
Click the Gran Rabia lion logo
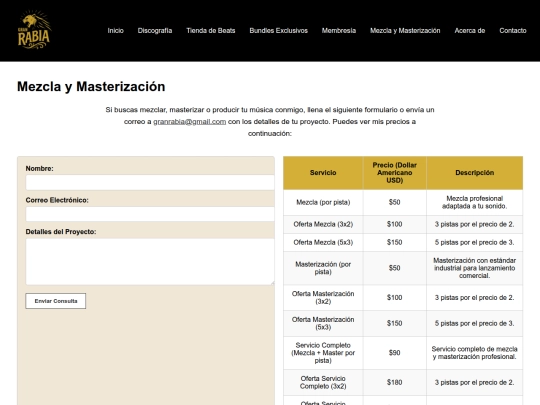(34, 30)
